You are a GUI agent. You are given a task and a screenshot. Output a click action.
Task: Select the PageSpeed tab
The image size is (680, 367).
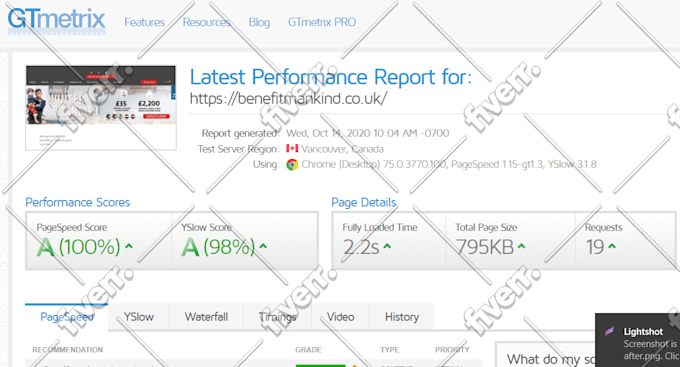click(66, 317)
